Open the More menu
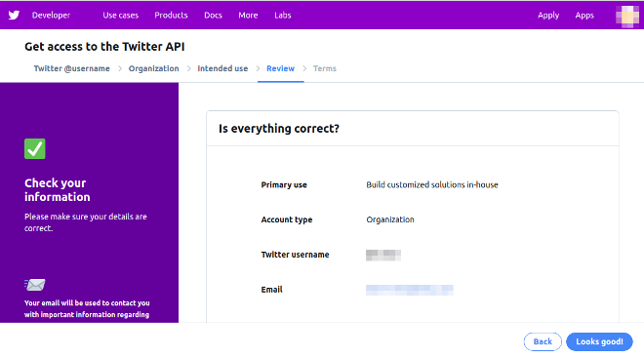 pyautogui.click(x=248, y=16)
